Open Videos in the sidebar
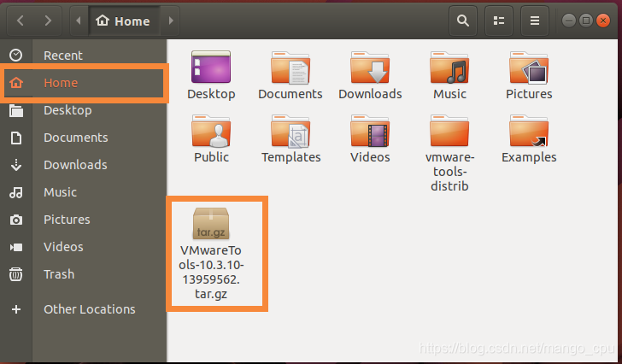622x364 pixels. click(x=84, y=247)
